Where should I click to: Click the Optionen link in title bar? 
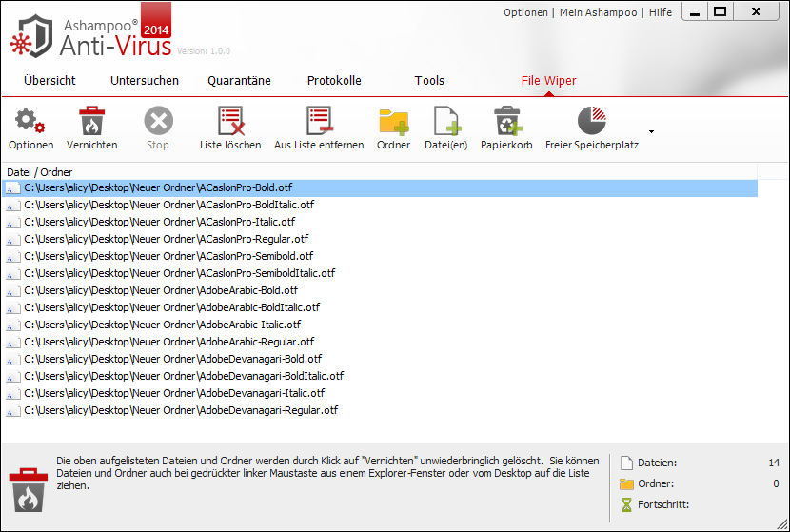coord(525,12)
